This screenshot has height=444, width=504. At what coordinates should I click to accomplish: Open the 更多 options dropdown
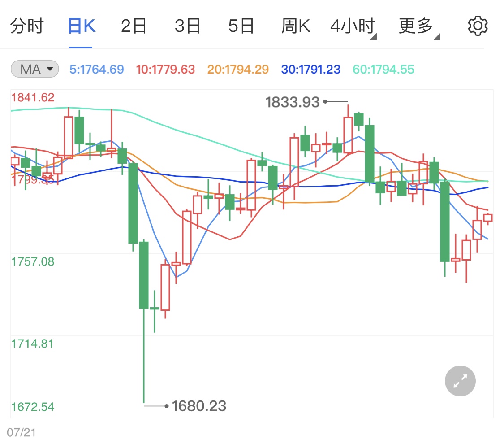tap(416, 26)
